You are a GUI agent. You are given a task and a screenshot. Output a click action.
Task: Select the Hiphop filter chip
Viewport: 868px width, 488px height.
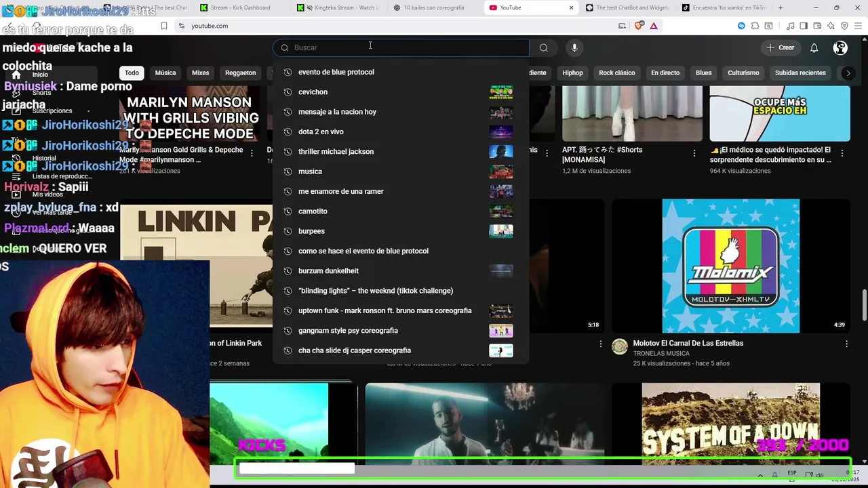(x=572, y=73)
